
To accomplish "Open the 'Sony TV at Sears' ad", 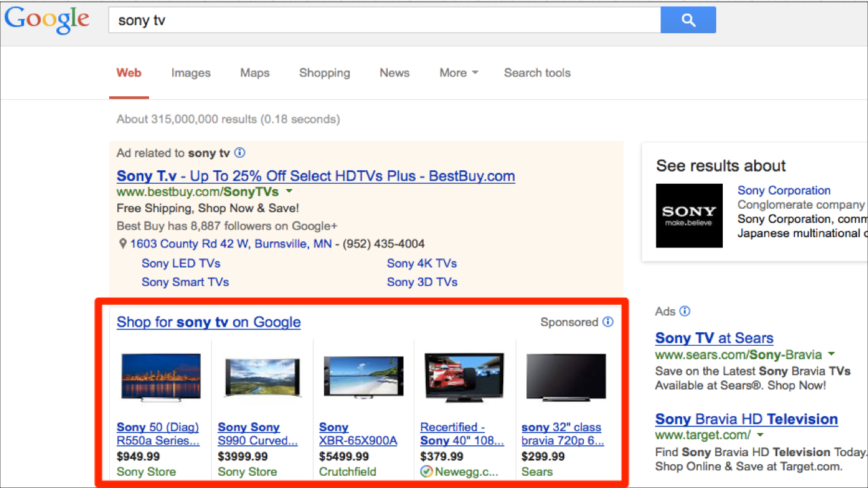I will (x=714, y=338).
